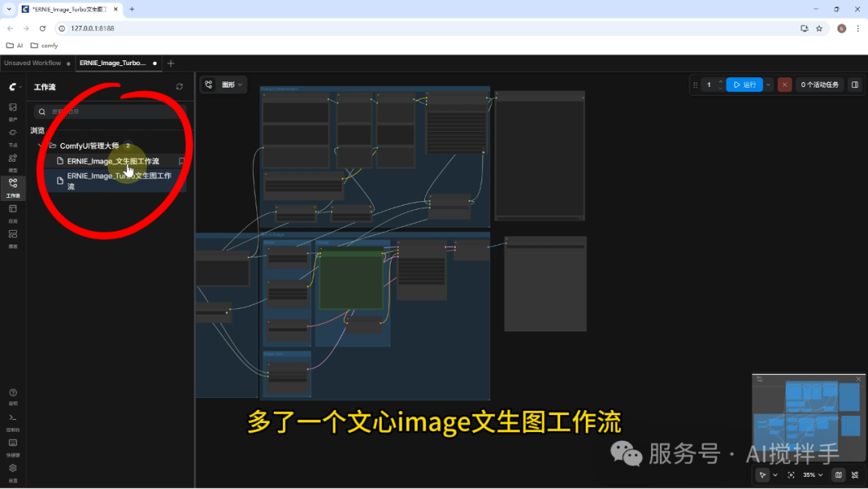Select the 工作流 workflows sidebar icon

(x=13, y=187)
